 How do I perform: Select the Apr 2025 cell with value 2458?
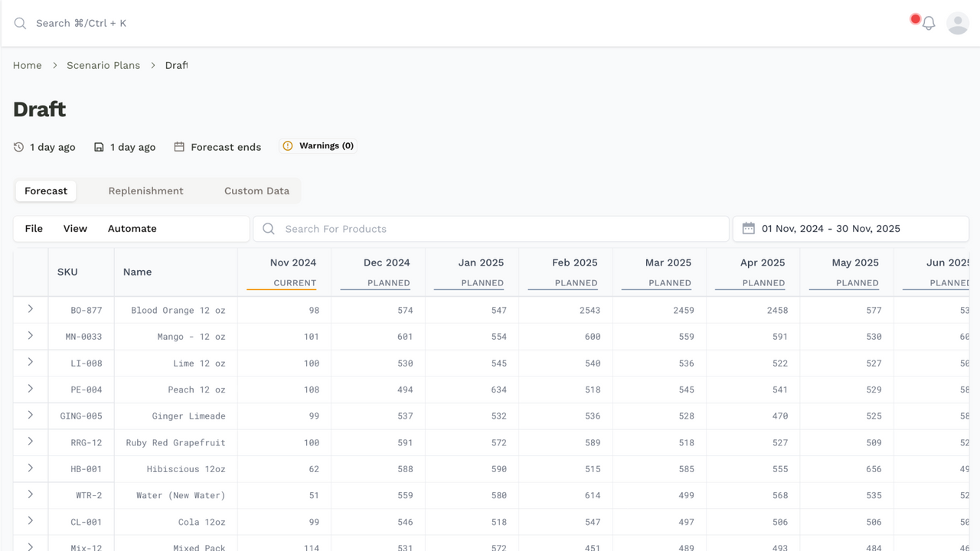click(x=753, y=311)
